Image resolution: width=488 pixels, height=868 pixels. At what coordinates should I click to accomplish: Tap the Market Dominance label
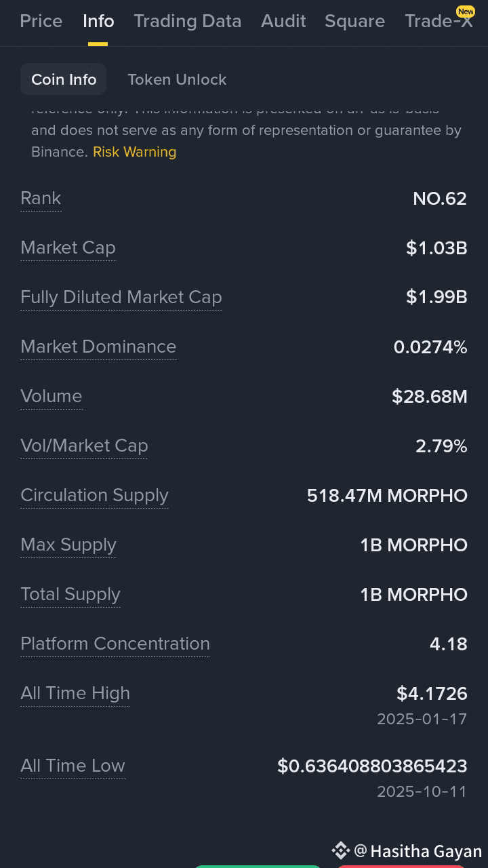(x=98, y=347)
